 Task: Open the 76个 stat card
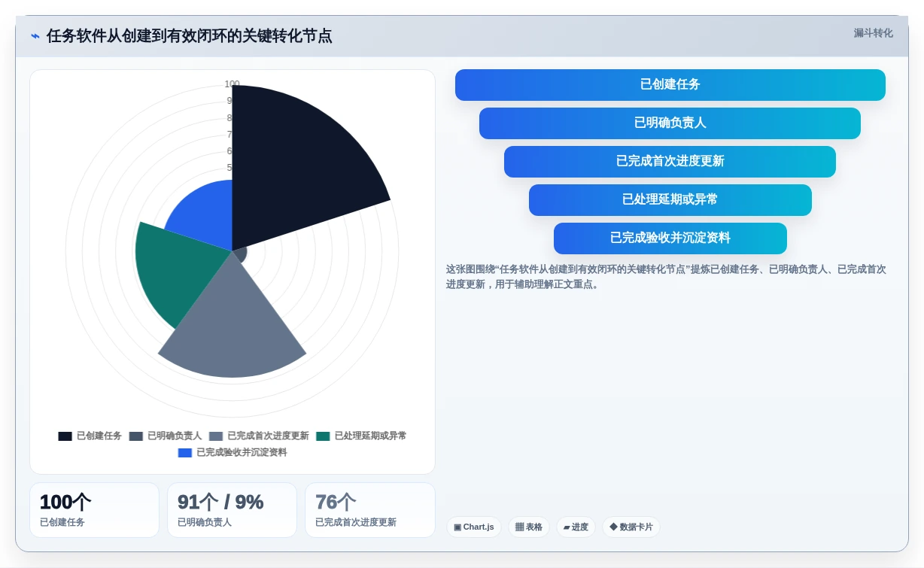(369, 510)
